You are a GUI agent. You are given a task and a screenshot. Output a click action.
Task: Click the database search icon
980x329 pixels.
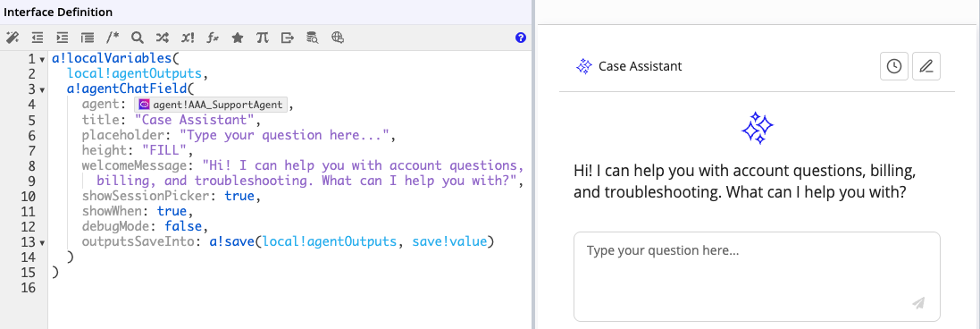point(313,38)
